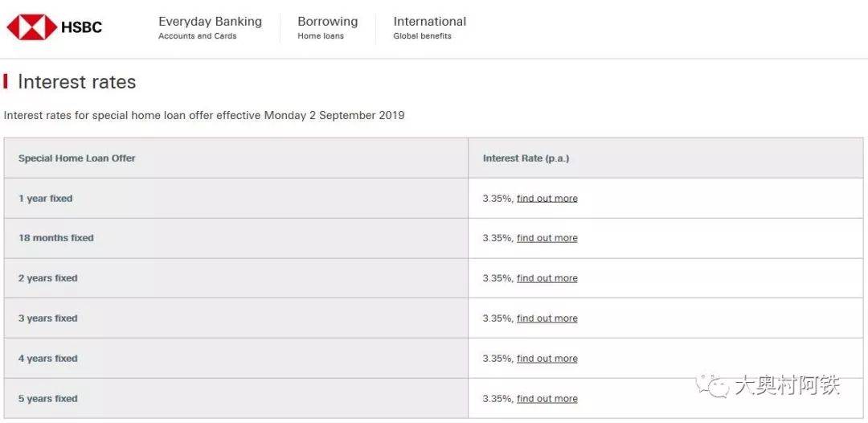868x423 pixels.
Task: Click the HSBC wordmark text
Action: (x=81, y=27)
